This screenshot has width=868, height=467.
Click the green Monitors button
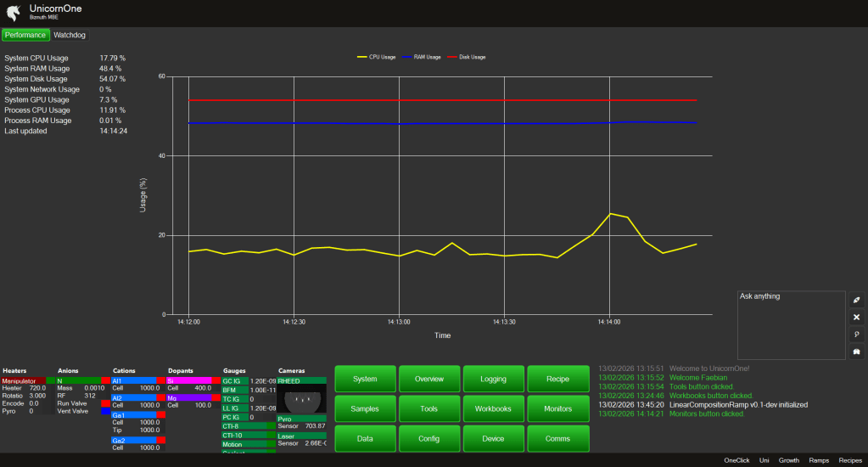pyautogui.click(x=557, y=408)
